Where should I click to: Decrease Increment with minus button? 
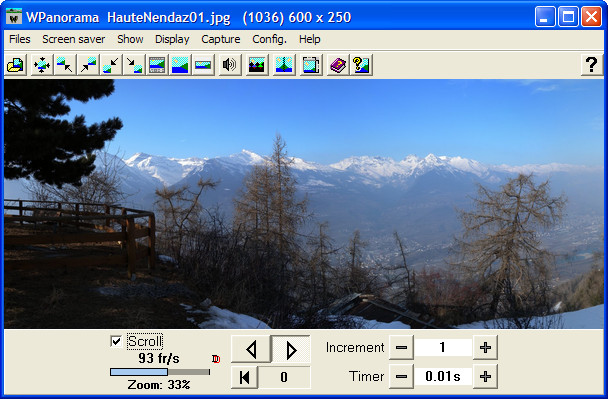[x=401, y=347]
